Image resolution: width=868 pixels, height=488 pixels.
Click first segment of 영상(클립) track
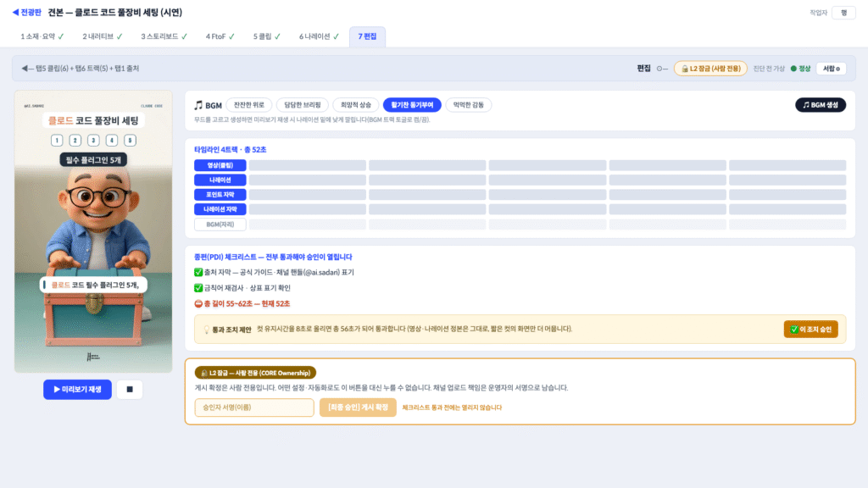307,165
